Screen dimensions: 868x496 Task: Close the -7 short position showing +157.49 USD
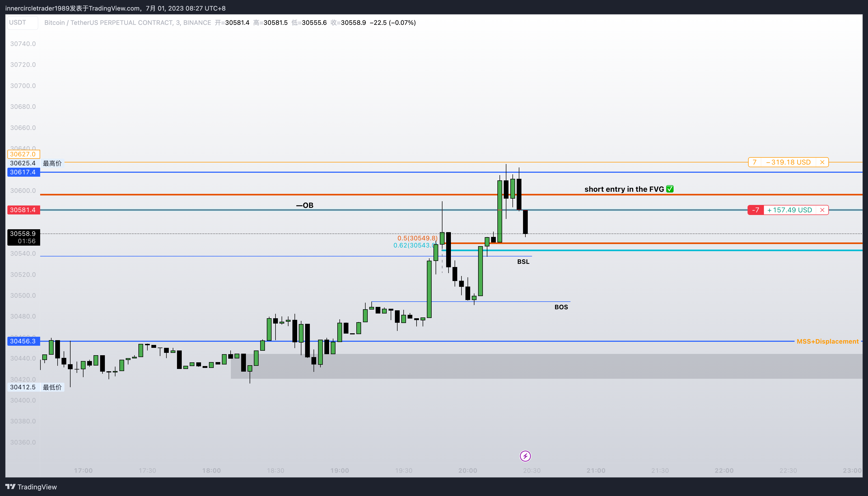pyautogui.click(x=823, y=210)
